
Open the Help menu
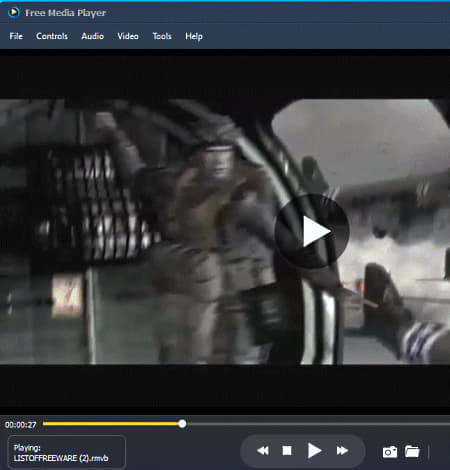[194, 36]
